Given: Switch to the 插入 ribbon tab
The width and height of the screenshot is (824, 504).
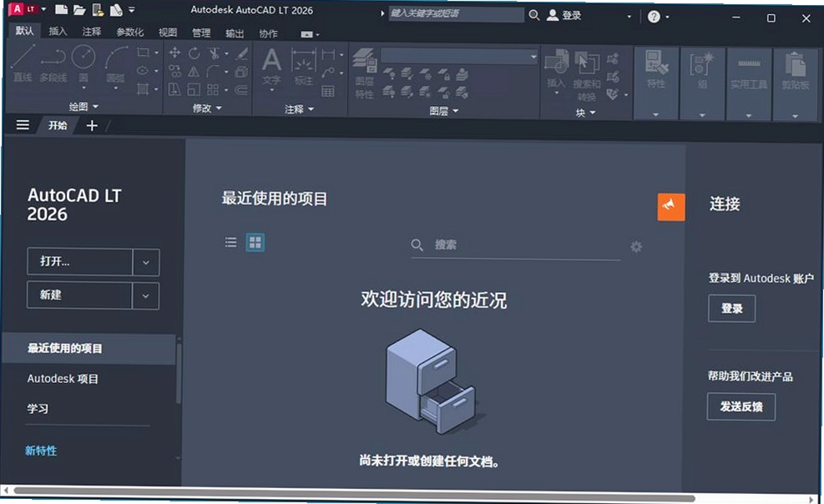Looking at the screenshot, I should [58, 32].
